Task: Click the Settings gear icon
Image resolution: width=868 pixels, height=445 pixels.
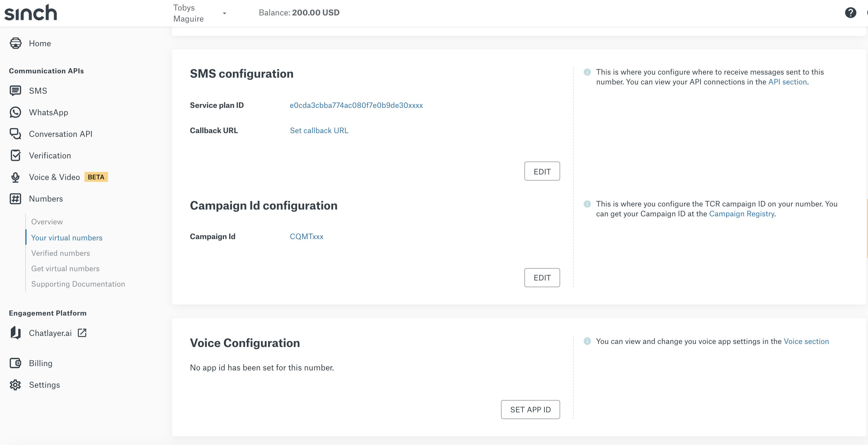Action: click(15, 385)
